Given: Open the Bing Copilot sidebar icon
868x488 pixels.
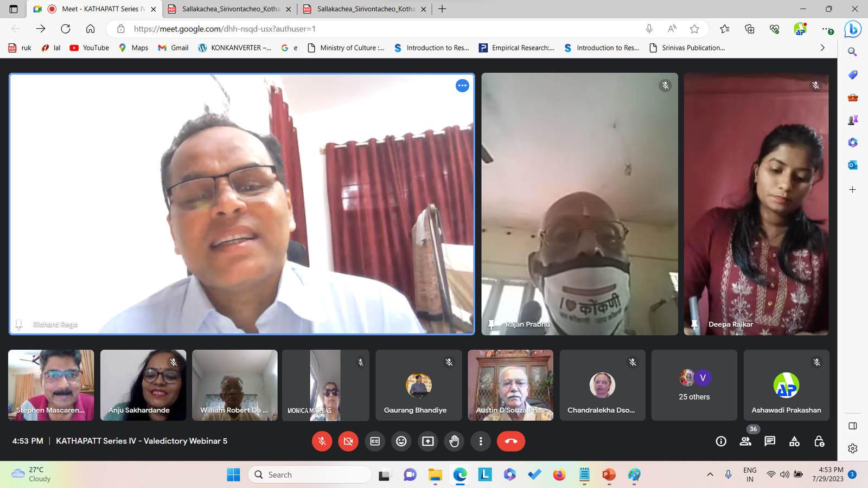Looking at the screenshot, I should (x=853, y=29).
